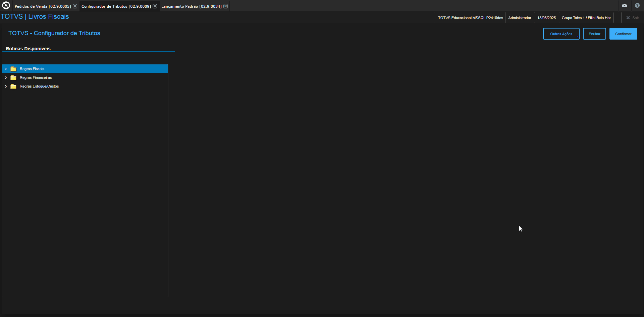The image size is (644, 317).
Task: Expand the Regras Fiscais tree node
Action: [6, 69]
